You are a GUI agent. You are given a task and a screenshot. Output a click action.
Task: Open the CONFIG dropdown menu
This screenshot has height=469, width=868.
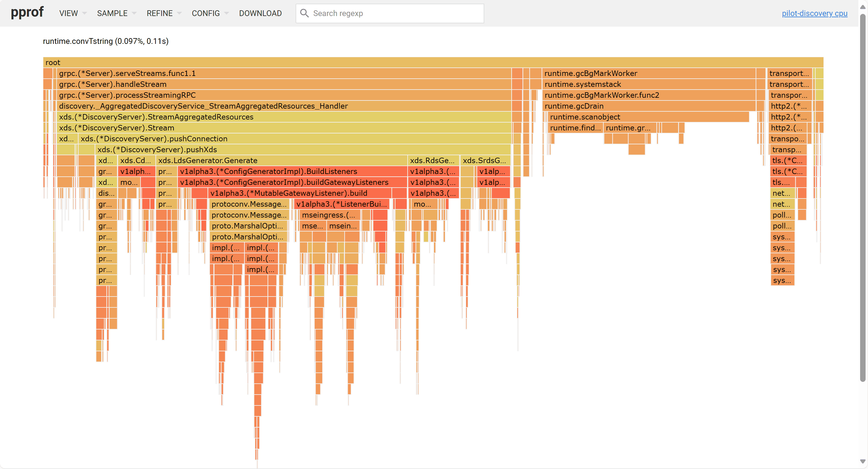point(209,13)
